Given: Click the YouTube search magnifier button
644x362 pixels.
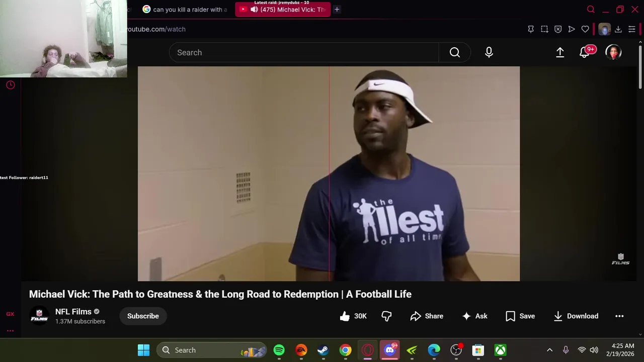Looking at the screenshot, I should point(455,52).
